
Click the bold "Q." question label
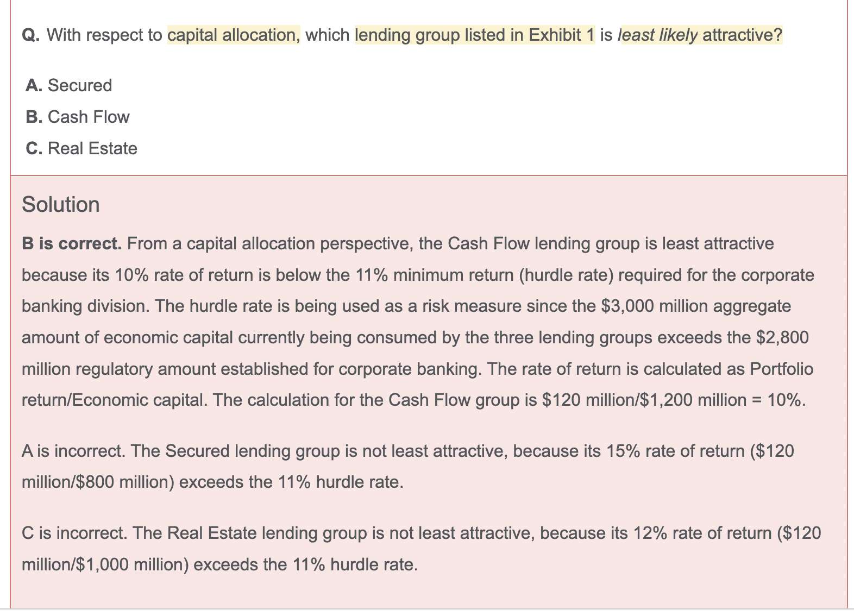(30, 35)
